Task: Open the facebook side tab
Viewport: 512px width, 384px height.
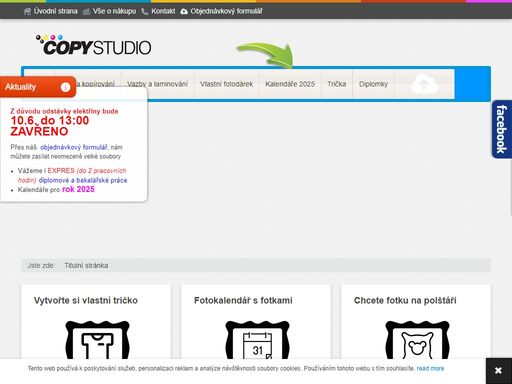Action: (x=502, y=129)
